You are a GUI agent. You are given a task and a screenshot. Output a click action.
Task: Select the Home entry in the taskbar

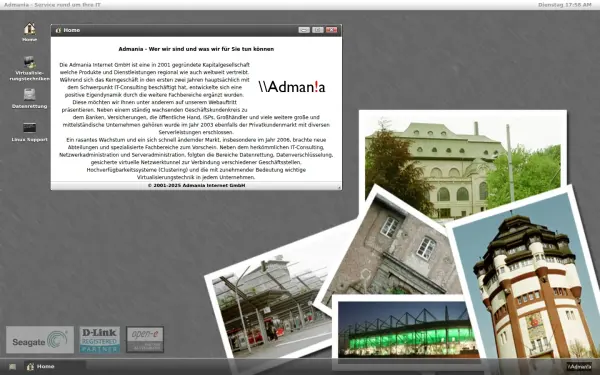coord(55,367)
